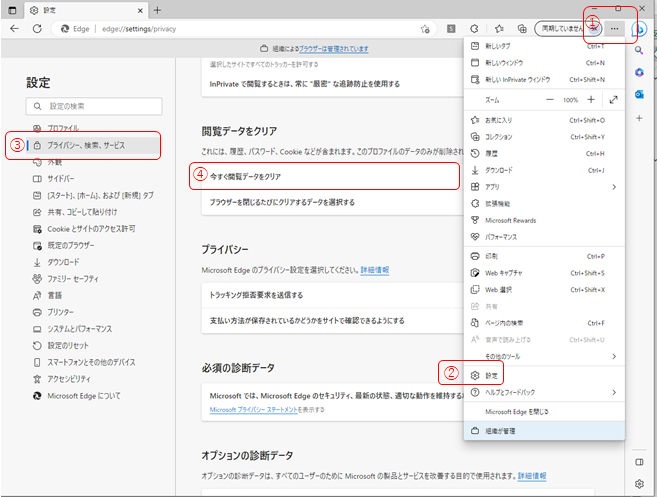
Task: Open Microsoft Rewards menu entry
Action: click(544, 220)
